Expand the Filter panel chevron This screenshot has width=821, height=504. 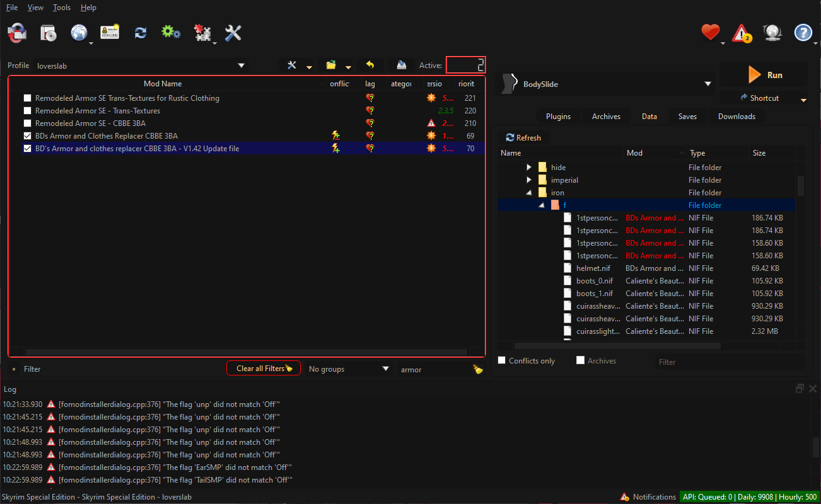click(14, 369)
